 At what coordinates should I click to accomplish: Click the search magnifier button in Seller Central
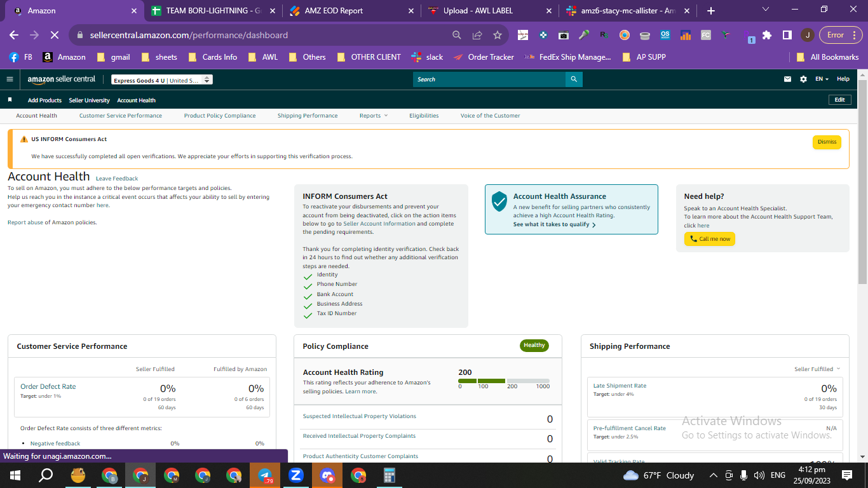(x=574, y=79)
